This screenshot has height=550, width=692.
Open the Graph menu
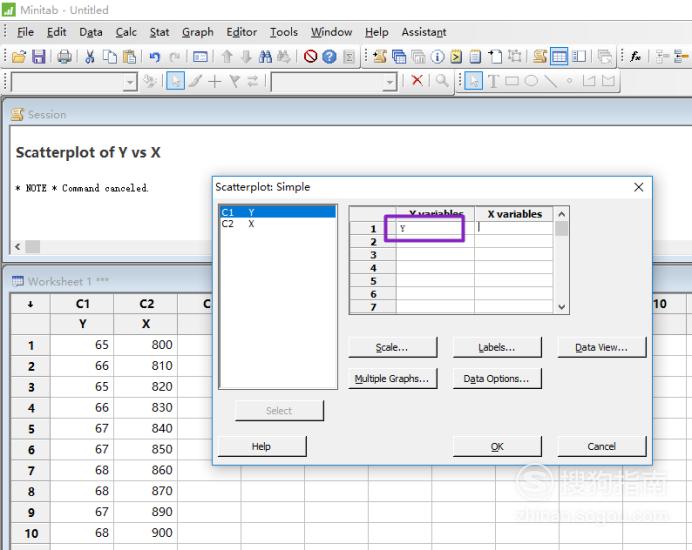tap(198, 32)
